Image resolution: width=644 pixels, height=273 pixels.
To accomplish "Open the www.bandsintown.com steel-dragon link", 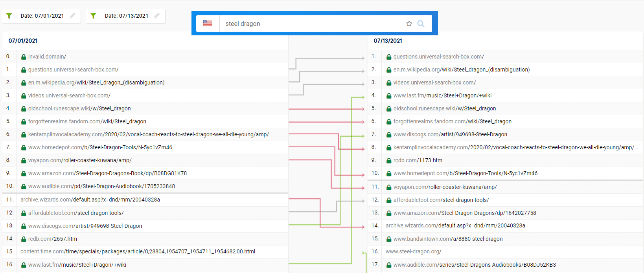I will click(x=448, y=239).
